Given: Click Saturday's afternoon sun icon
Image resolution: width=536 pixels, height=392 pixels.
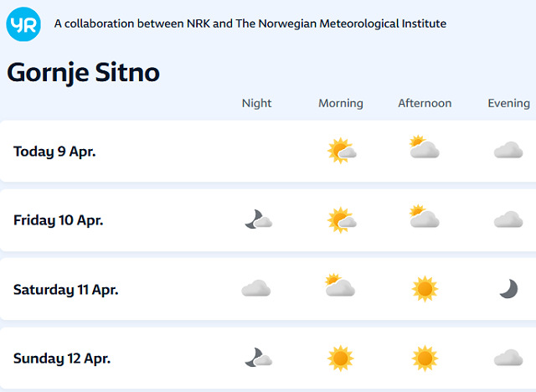Looking at the screenshot, I should [x=425, y=289].
